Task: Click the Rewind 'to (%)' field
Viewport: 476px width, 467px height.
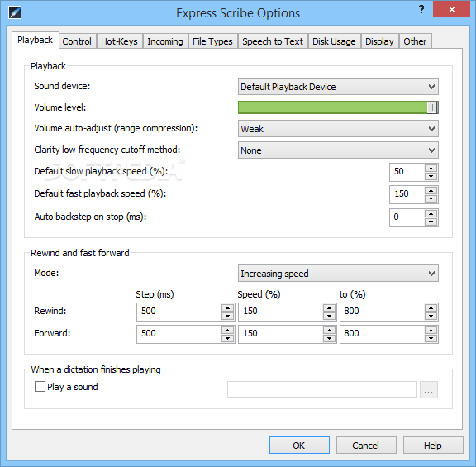Action: point(383,312)
